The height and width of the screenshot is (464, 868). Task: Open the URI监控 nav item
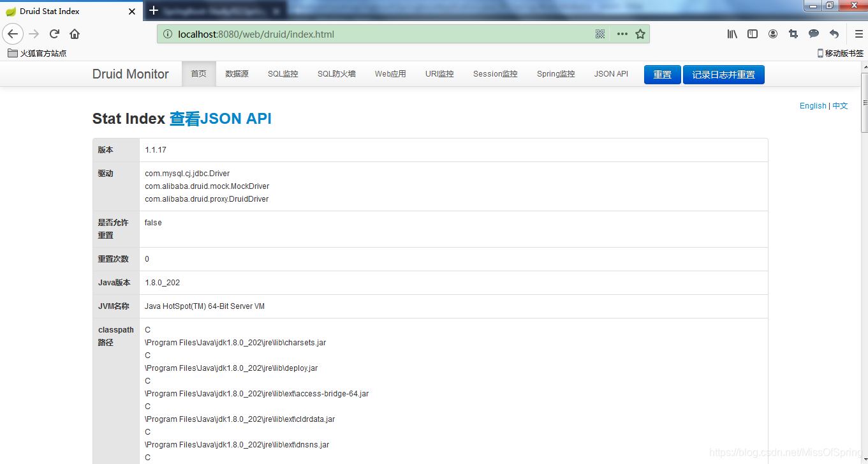tap(439, 74)
